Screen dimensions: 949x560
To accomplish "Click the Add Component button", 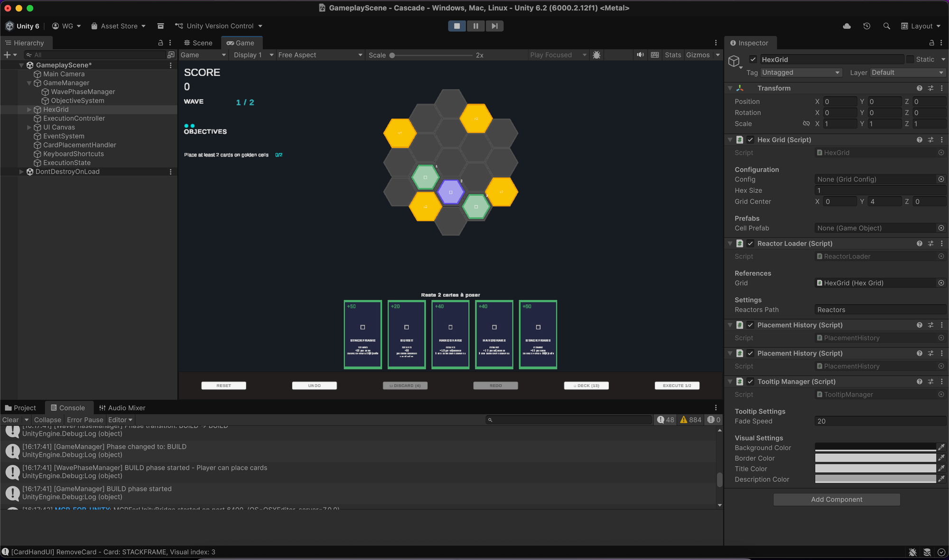I will click(837, 499).
